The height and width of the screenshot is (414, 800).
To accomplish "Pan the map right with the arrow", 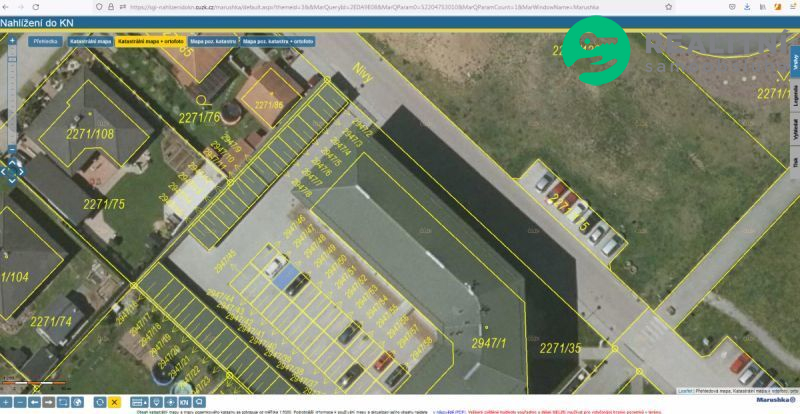I will click(21, 172).
